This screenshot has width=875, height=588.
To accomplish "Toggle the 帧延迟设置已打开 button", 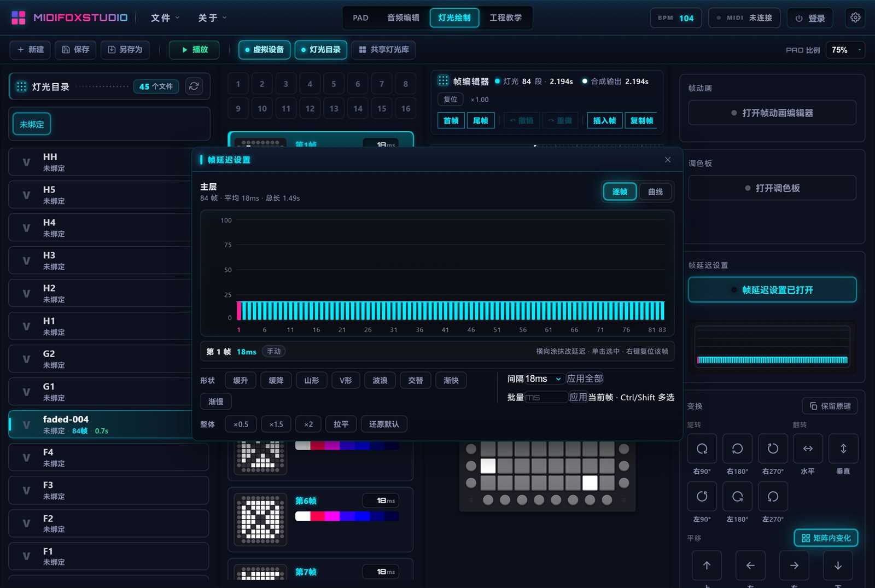I will pos(772,290).
